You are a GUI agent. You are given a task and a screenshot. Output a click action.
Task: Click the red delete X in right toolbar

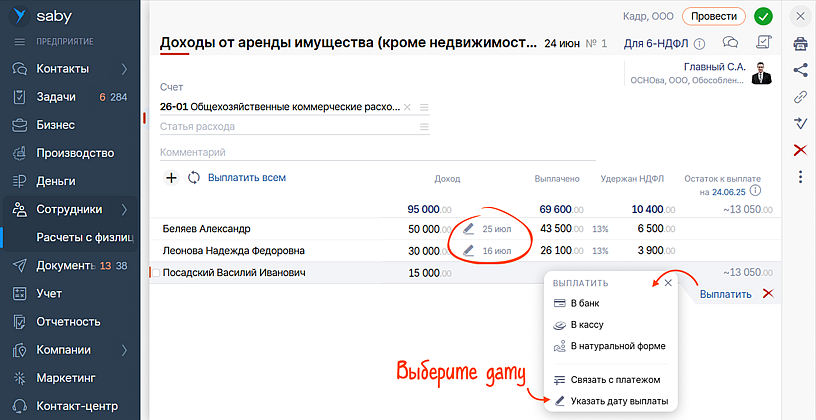[x=800, y=150]
